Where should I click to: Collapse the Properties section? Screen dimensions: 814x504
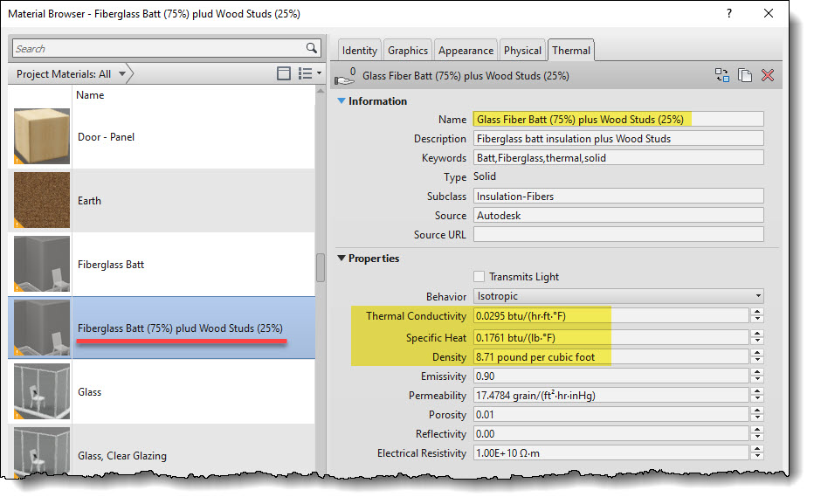click(341, 258)
